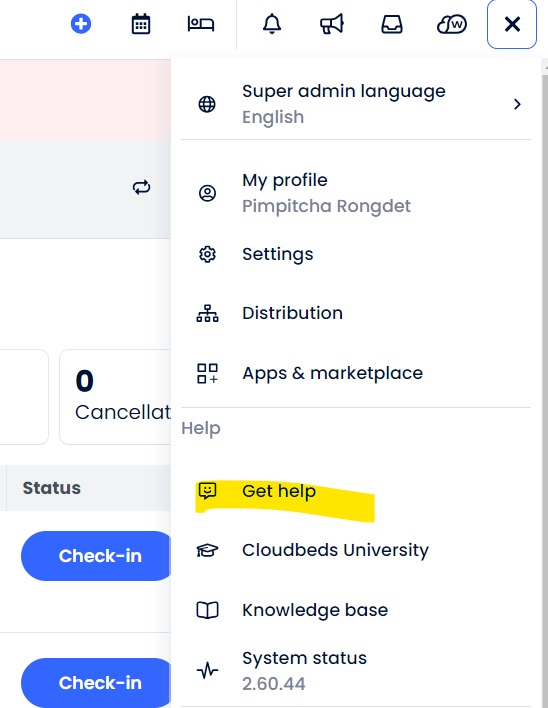548x708 pixels.
Task: Open the Knowledge base entry
Action: 356,610
